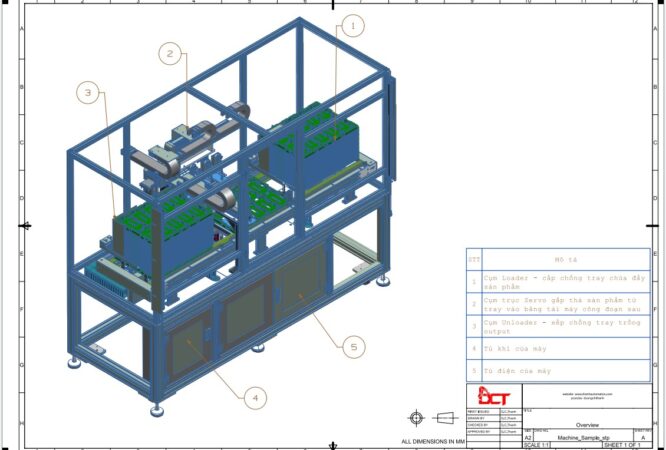Viewport: 666px width, 450px height.
Task: Select the Overview title field
Action: [586, 423]
